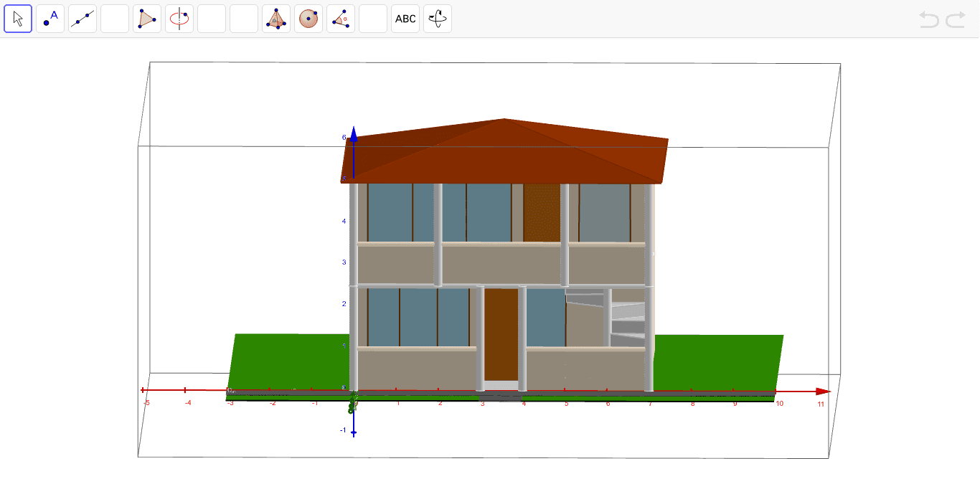This screenshot has height=484, width=980.
Task: Click the blue vertical axis arrowhead
Action: tap(354, 131)
